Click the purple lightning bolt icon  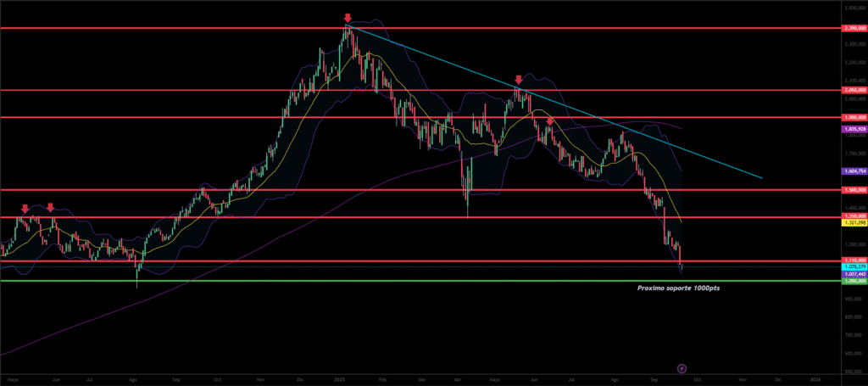coord(682,367)
